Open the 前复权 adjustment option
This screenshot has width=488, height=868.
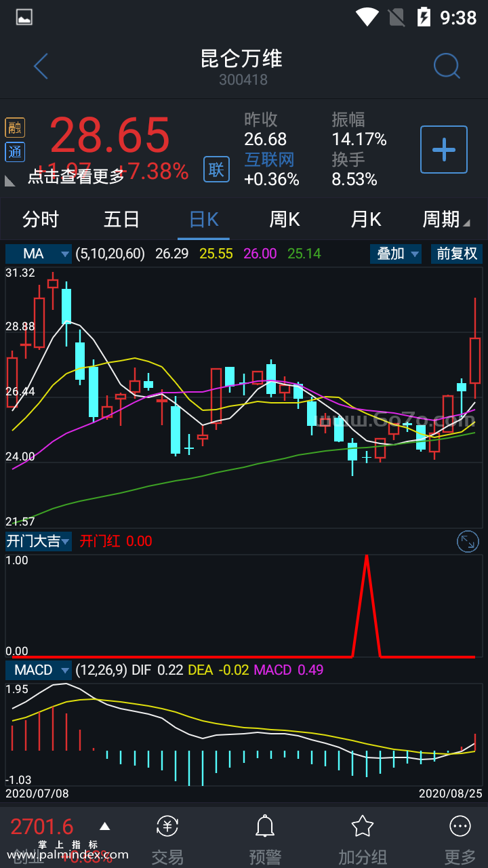click(457, 254)
